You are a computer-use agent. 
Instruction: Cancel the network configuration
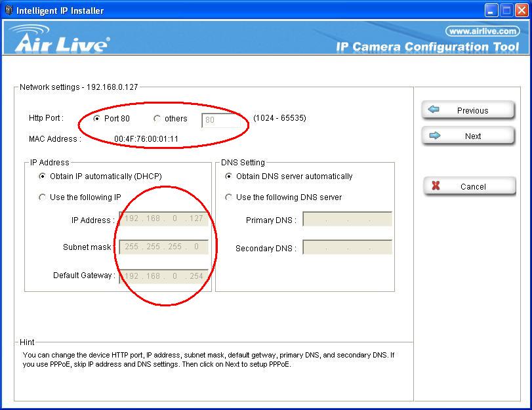[469, 187]
